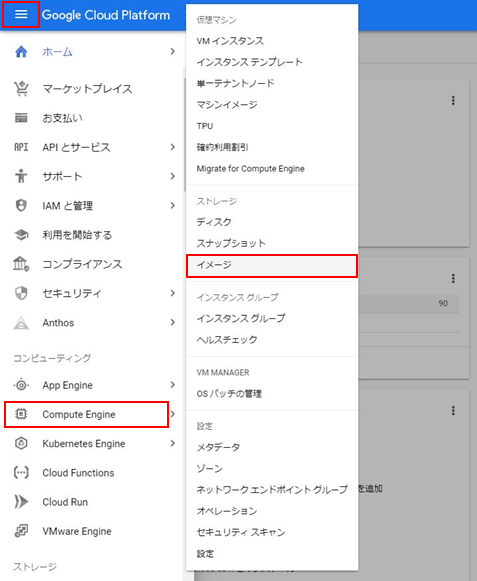The height and width of the screenshot is (581, 477).
Task: Open VMware Engine in sidebar
Action: (x=77, y=531)
